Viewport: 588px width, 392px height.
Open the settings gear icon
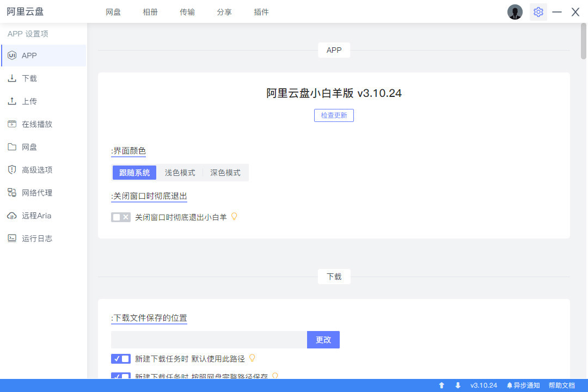(538, 12)
